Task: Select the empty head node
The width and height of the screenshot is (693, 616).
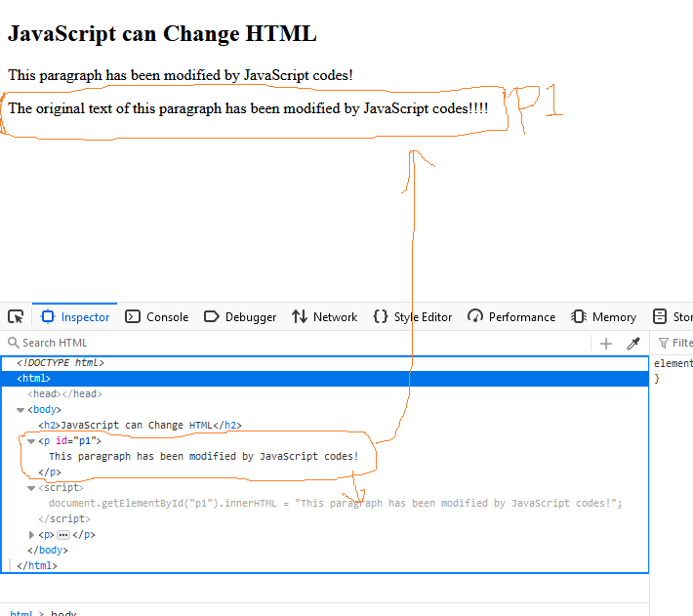Action: pyautogui.click(x=65, y=393)
